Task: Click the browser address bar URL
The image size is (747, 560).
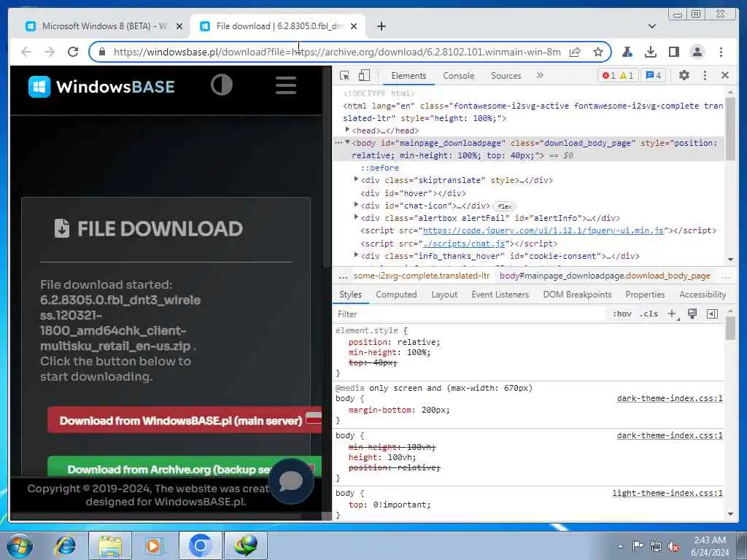Action: point(337,52)
